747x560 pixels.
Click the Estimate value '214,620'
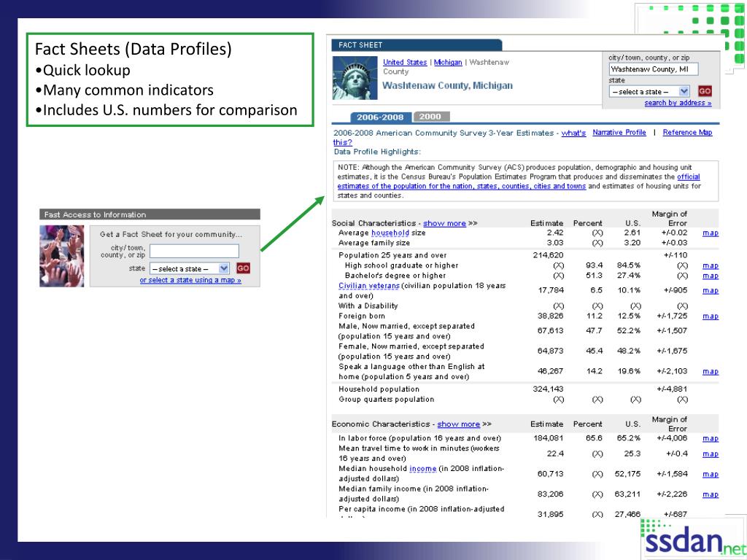click(548, 255)
